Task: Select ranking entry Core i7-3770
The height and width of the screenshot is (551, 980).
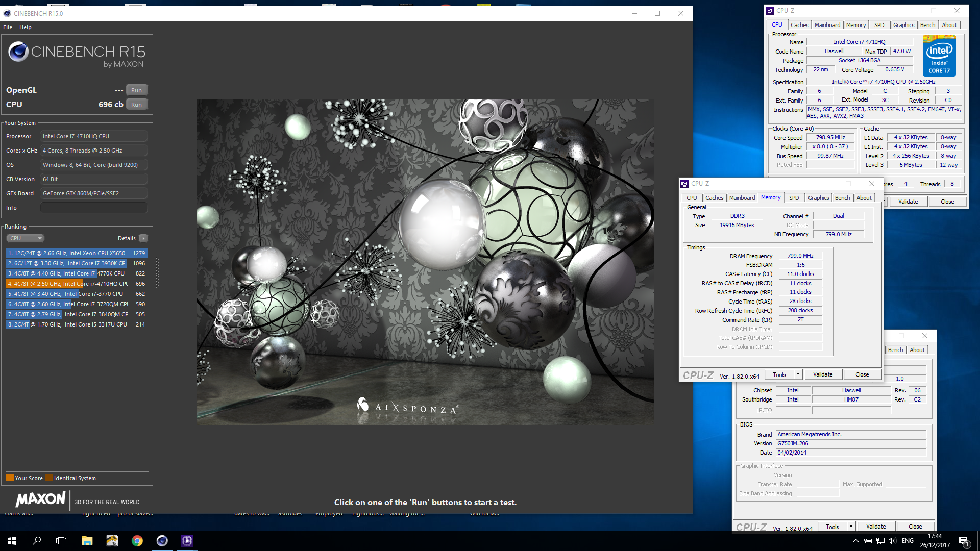Action: 77,294
